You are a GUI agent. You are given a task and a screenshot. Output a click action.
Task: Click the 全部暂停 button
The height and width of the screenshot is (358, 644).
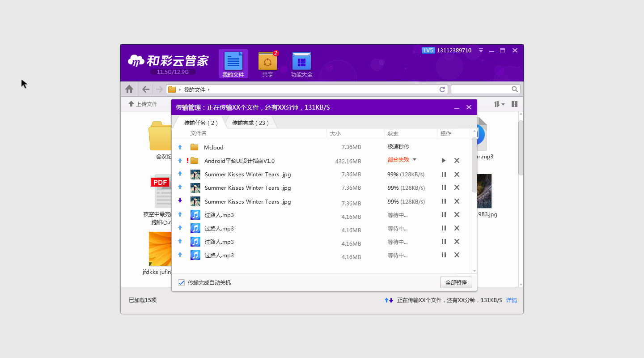point(456,283)
